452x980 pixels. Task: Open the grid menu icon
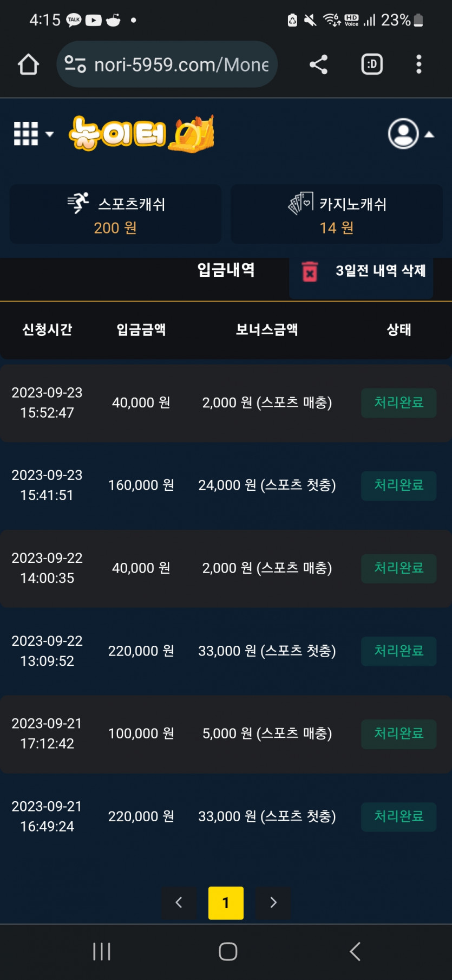point(26,133)
